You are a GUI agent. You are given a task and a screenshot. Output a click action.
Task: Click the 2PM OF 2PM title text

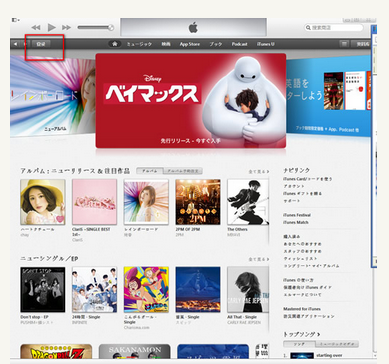tap(188, 229)
